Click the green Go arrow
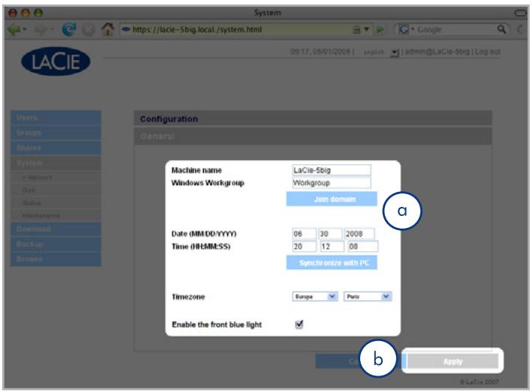The image size is (532, 392). pyautogui.click(x=380, y=30)
